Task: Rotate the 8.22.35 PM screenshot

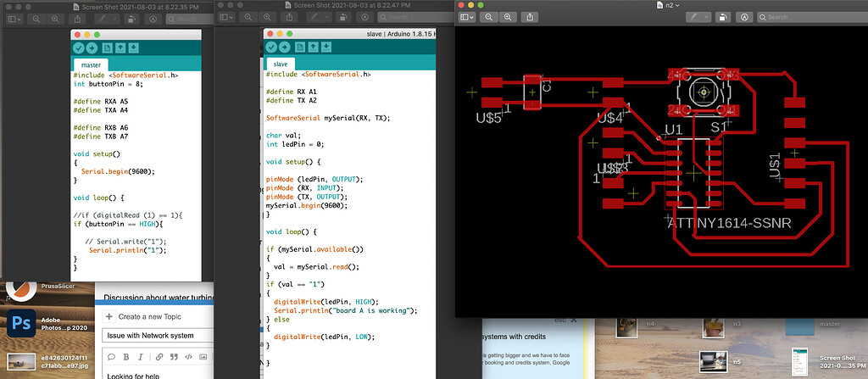Action: pos(131,19)
